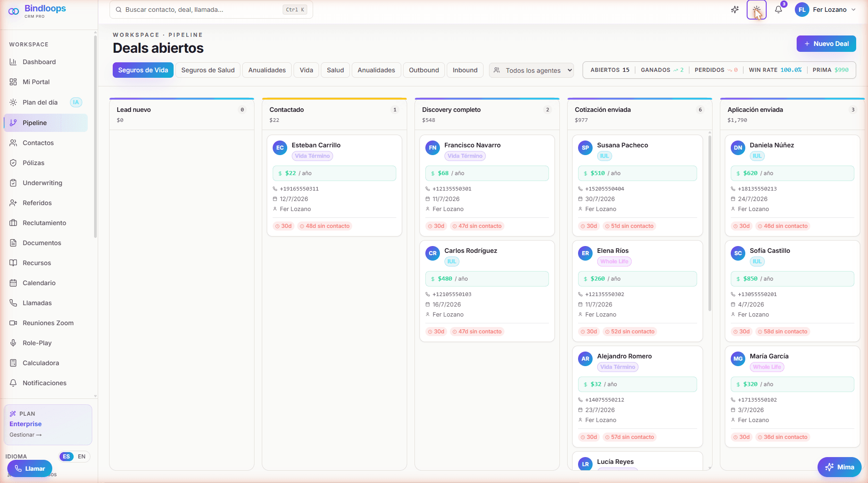Toggle the light/dark theme sun icon
The image size is (868, 483).
click(x=757, y=10)
